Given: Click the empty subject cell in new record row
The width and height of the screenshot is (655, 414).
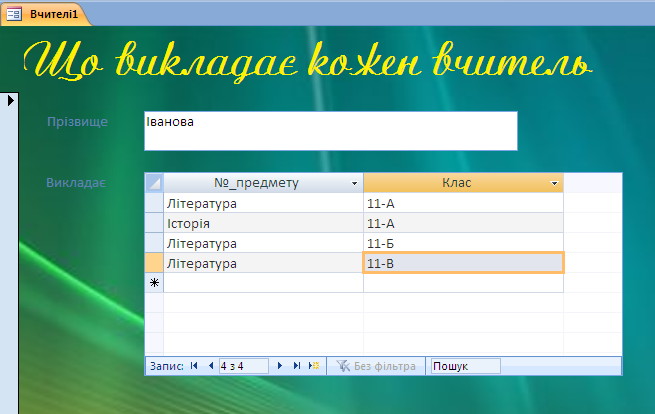Looking at the screenshot, I should pos(264,283).
